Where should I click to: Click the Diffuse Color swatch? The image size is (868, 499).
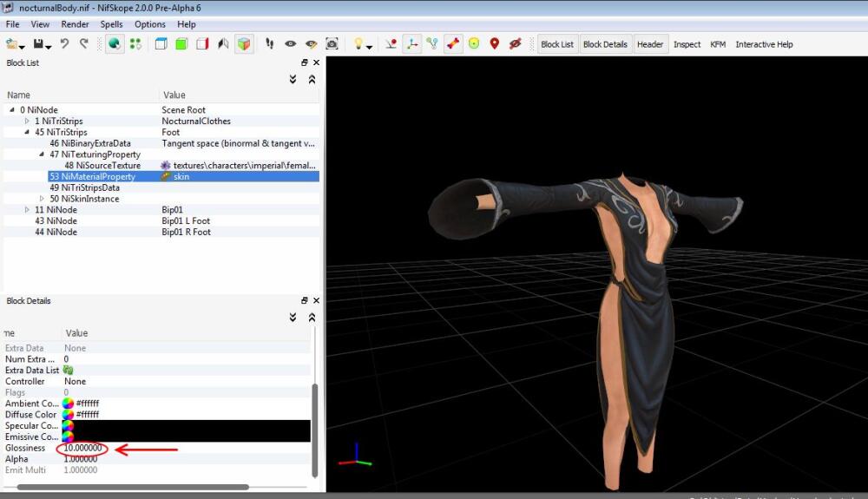click(x=68, y=414)
